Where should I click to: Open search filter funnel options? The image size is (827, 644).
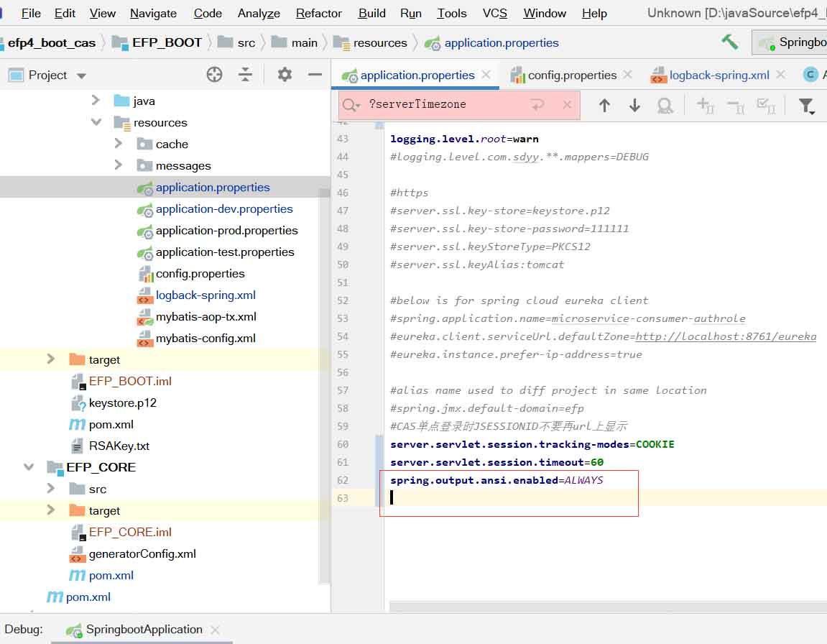[807, 106]
